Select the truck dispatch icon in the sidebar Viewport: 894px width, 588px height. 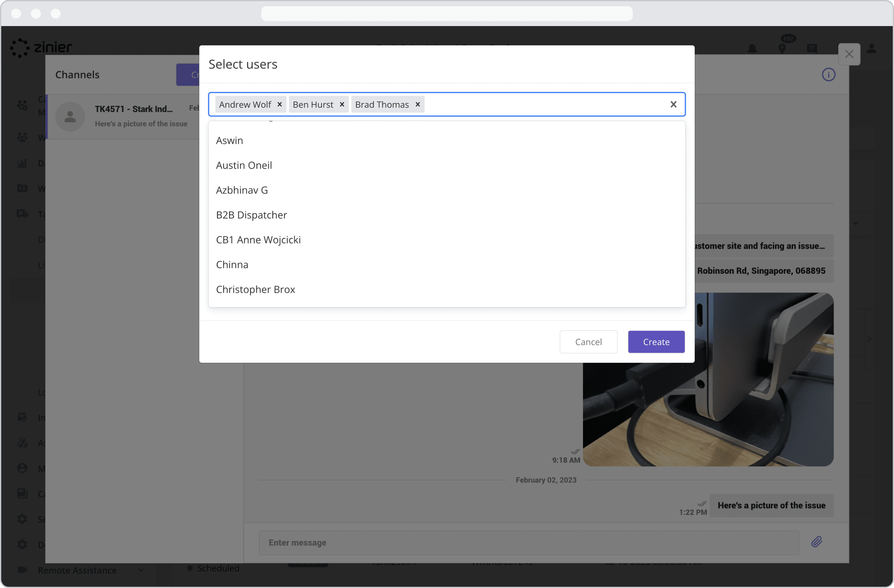click(22, 214)
